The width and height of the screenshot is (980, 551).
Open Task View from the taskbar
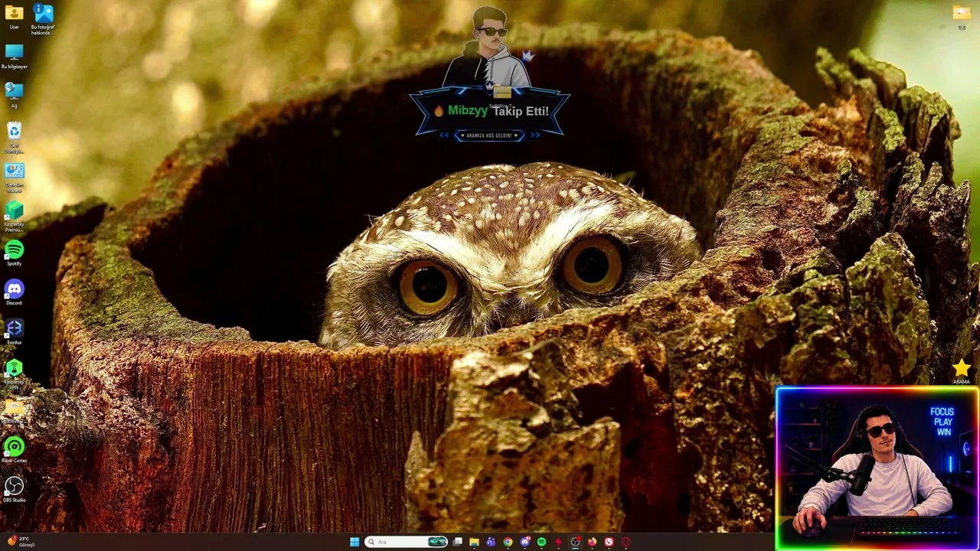[x=457, y=542]
